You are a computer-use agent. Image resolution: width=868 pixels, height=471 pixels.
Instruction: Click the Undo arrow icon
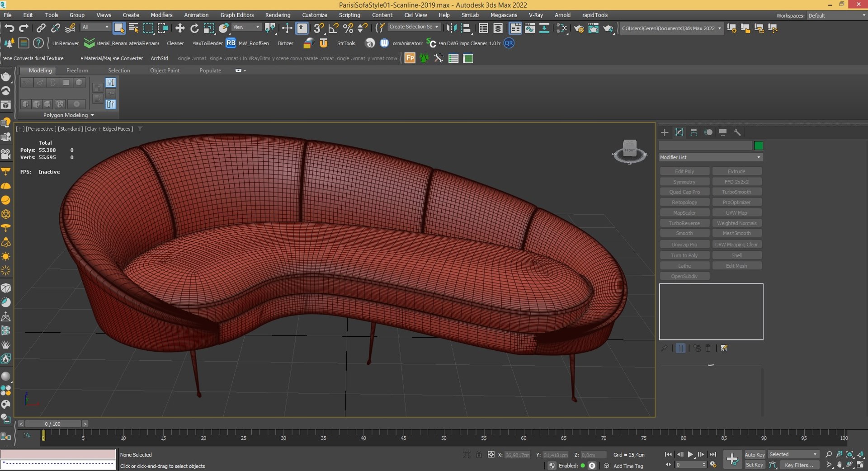(9, 28)
